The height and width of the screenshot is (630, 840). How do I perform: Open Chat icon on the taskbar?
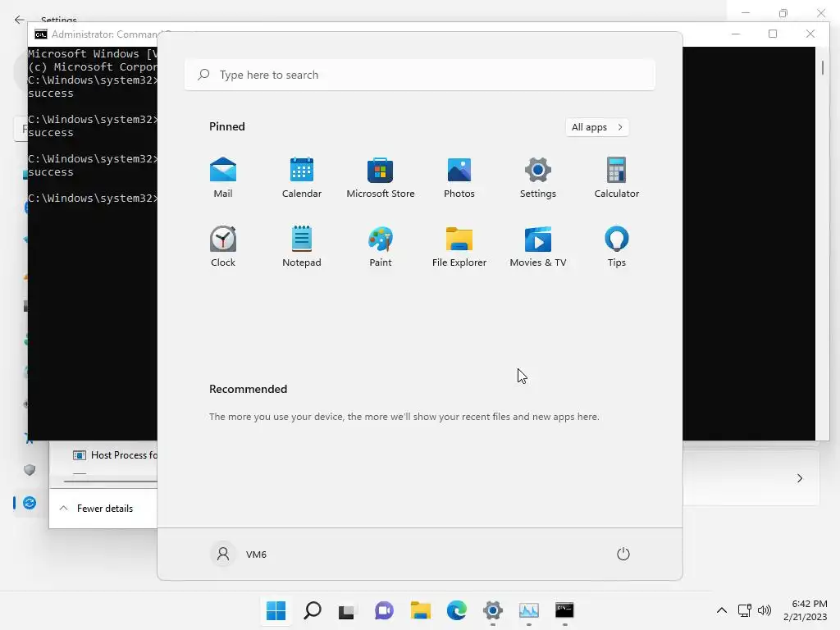[384, 610]
